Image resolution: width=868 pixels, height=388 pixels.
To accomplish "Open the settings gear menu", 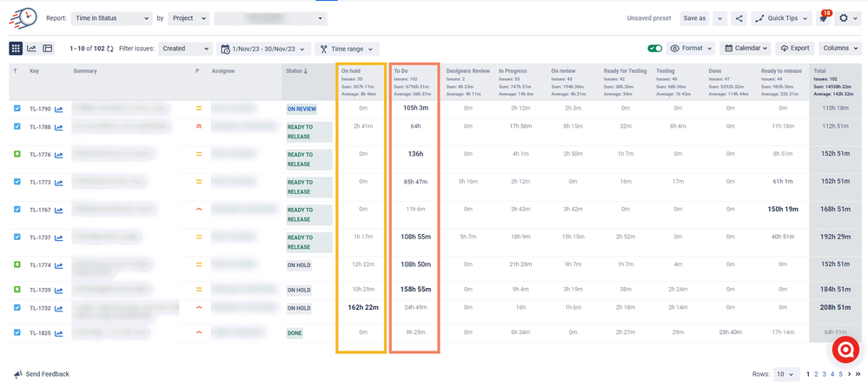I will click(845, 17).
